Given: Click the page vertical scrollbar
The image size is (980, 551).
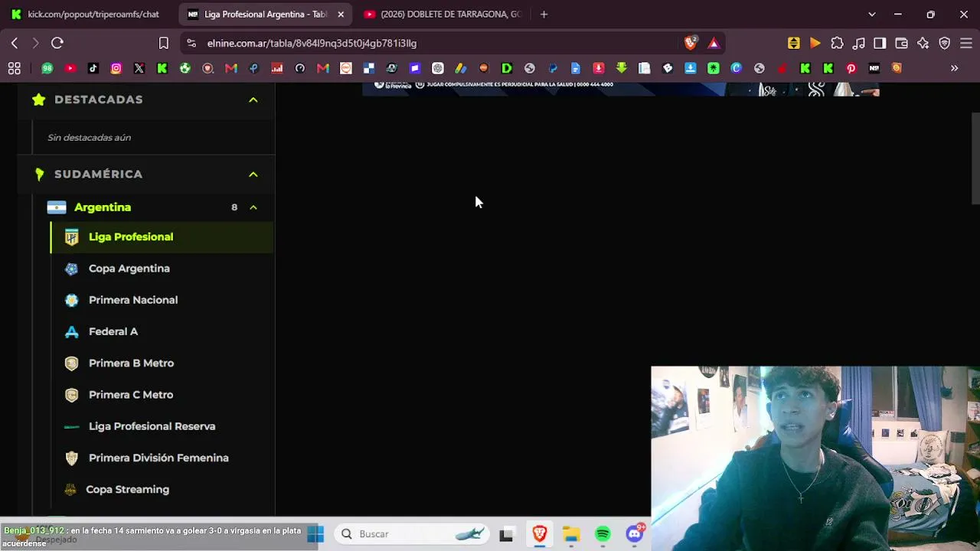Looking at the screenshot, I should click(x=975, y=157).
